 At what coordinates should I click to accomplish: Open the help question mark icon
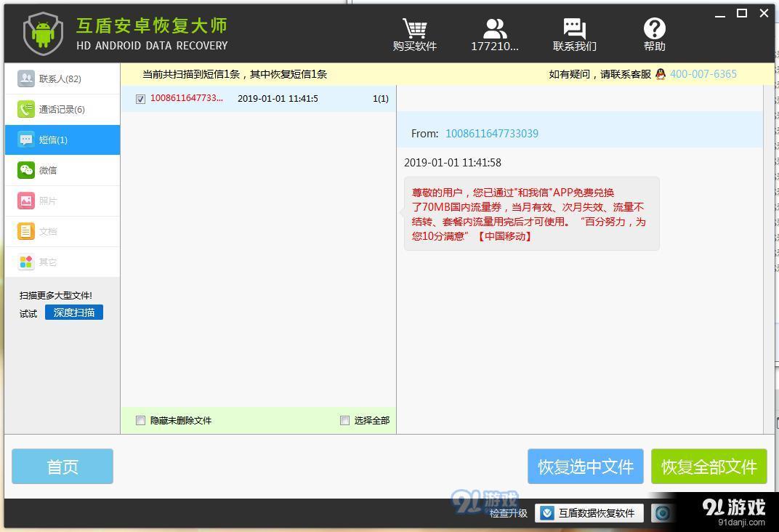pos(654,28)
